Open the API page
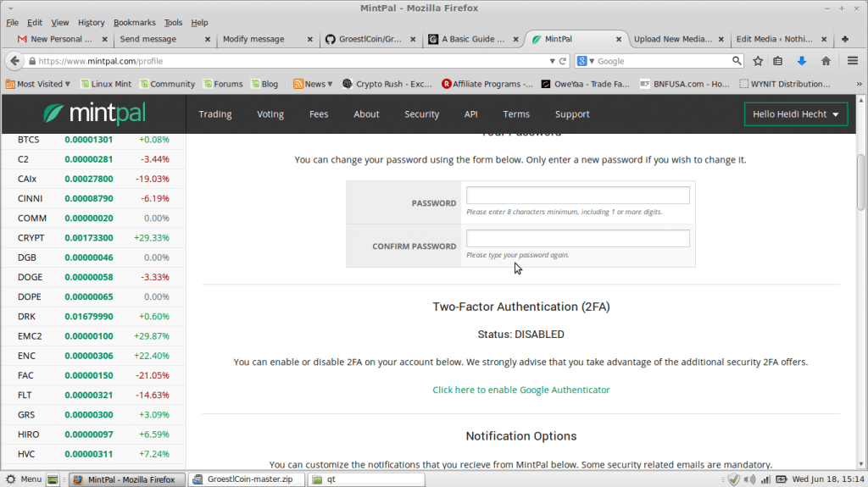This screenshot has width=868, height=487. 470,114
